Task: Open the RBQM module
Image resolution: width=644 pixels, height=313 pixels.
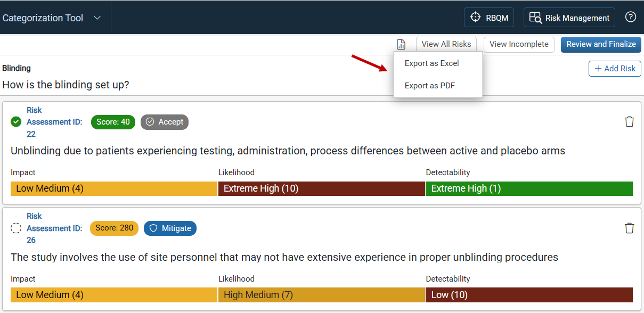Action: coord(489,18)
